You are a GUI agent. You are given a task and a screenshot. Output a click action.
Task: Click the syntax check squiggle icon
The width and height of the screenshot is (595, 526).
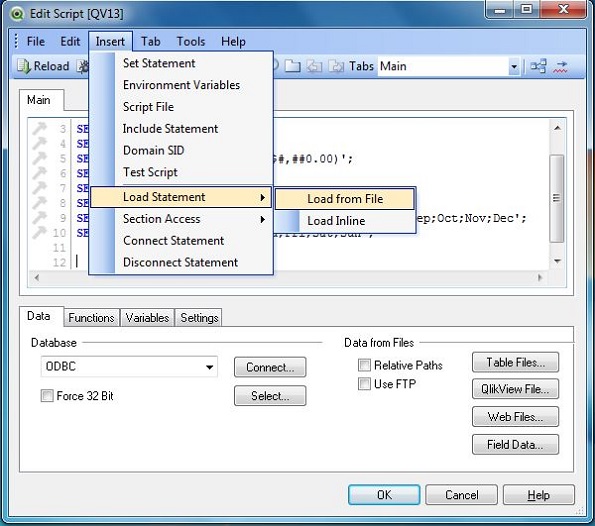(x=560, y=66)
